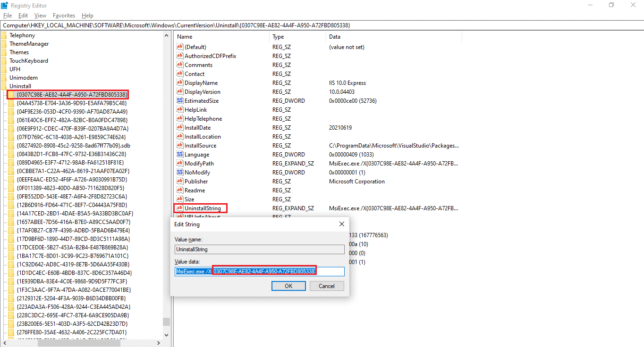
Task: Select the DisplayVersion value name
Action: pos(203,92)
